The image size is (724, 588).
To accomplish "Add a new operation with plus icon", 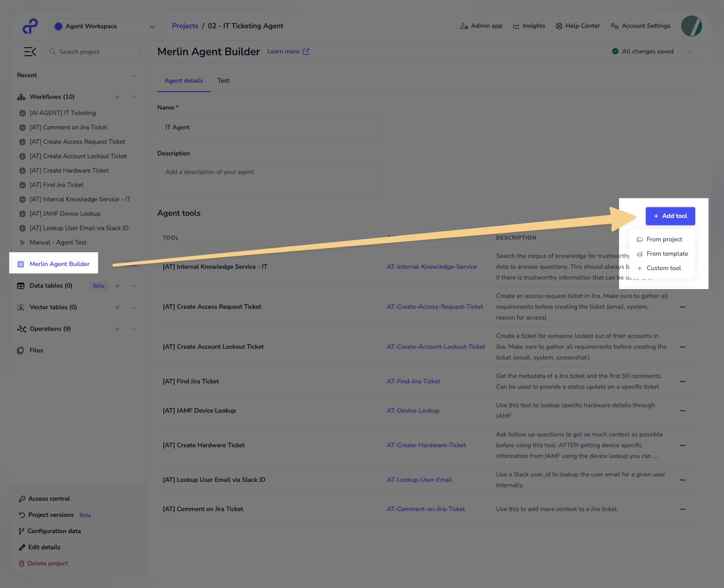I will tap(117, 329).
